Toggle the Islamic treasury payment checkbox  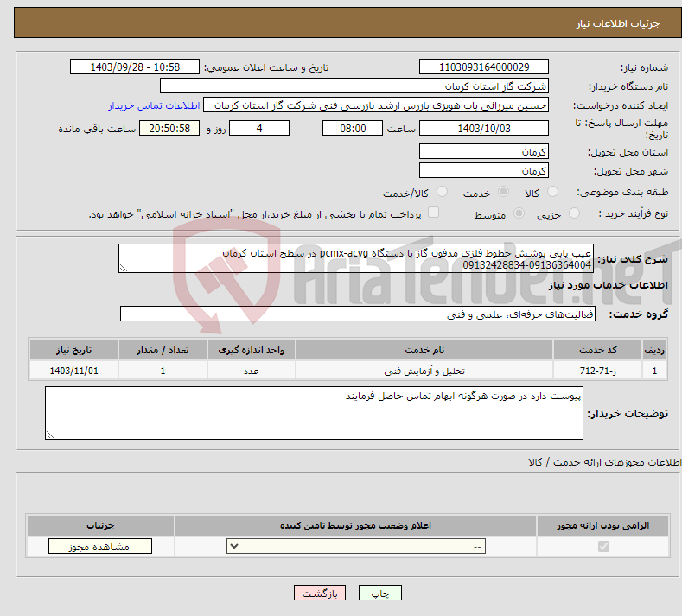point(434,213)
